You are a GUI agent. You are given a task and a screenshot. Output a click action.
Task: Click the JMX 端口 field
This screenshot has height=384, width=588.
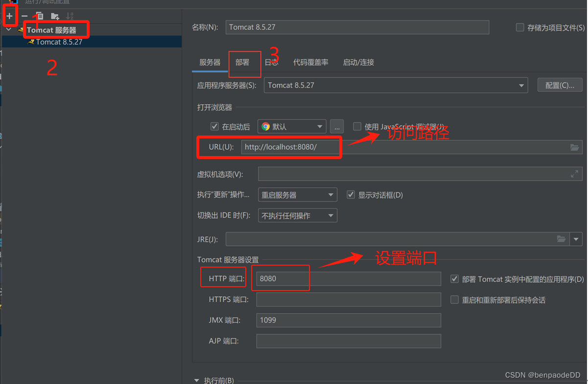pos(349,320)
